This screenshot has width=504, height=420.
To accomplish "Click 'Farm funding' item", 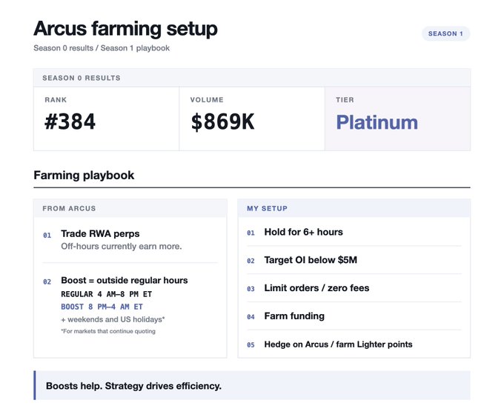I will click(294, 316).
